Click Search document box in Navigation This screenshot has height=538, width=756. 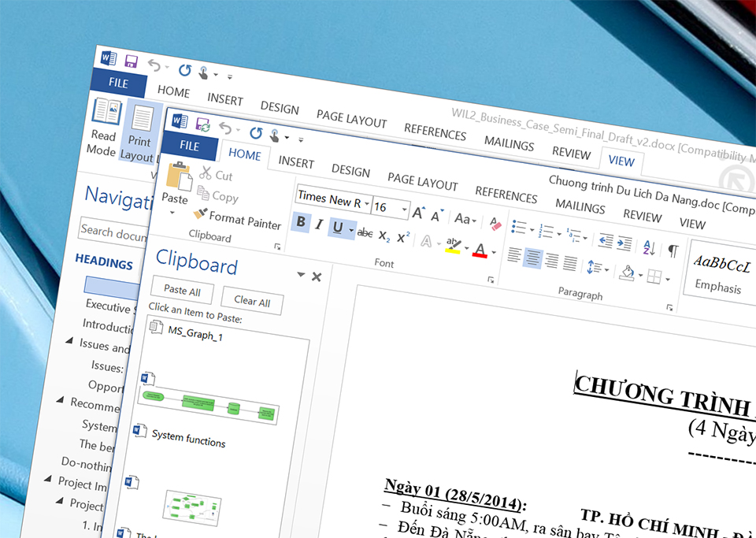[113, 232]
